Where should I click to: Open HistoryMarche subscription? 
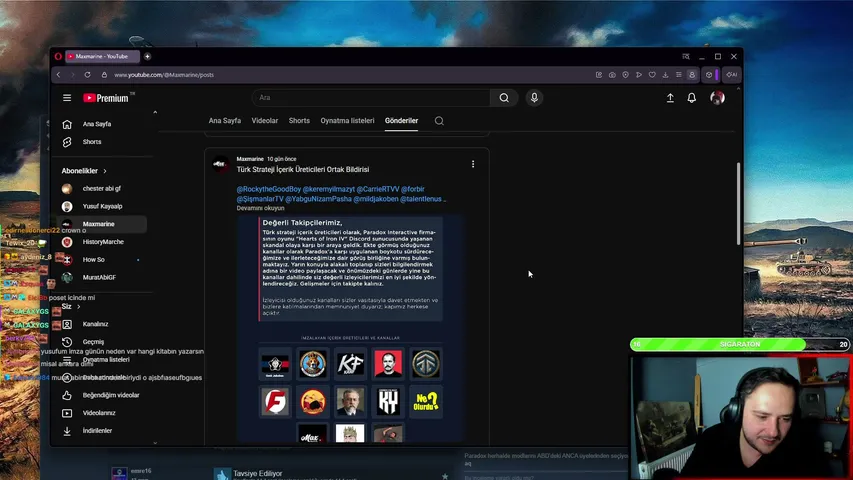tap(101, 242)
